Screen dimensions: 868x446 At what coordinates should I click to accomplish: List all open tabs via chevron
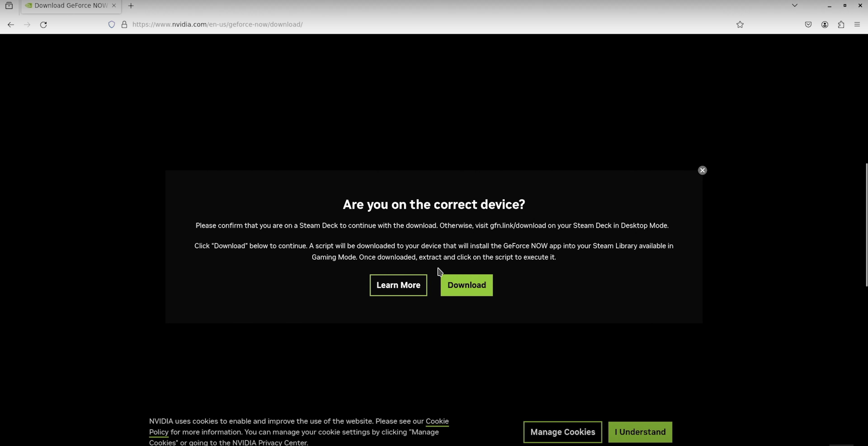[794, 5]
